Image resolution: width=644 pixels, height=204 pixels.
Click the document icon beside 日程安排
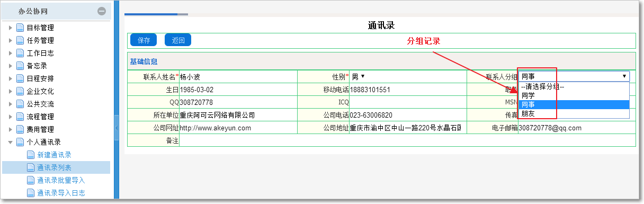[x=20, y=78]
